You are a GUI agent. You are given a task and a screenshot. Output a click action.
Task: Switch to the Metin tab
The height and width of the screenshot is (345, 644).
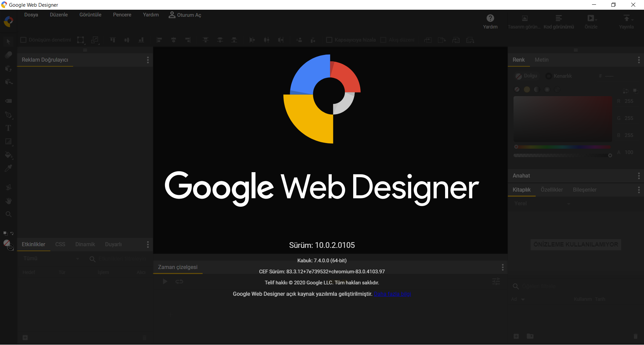point(541,60)
